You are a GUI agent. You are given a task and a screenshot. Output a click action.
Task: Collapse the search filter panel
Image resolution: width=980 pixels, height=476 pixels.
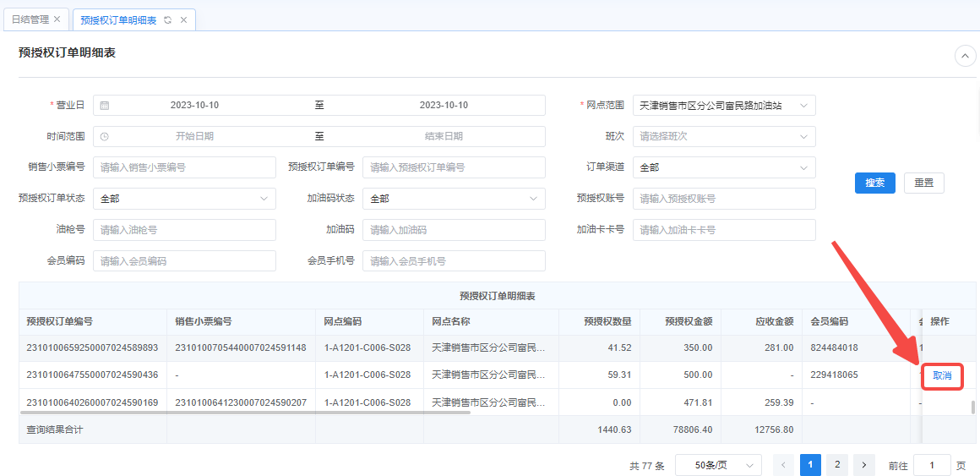965,56
